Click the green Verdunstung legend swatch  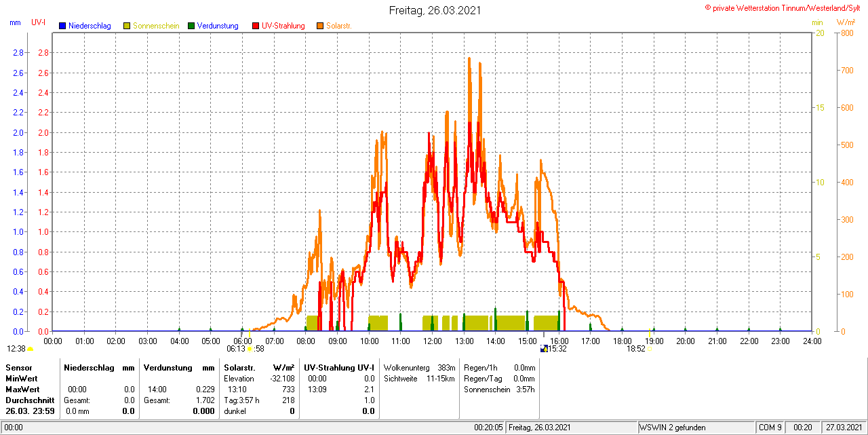click(x=191, y=26)
